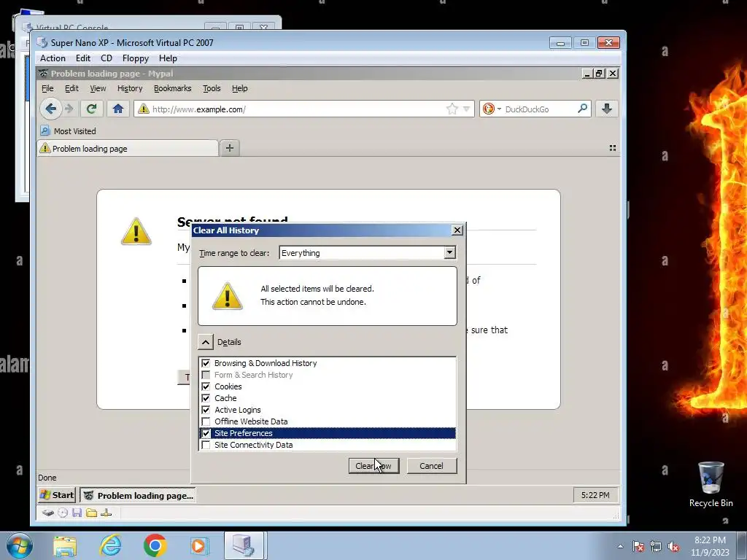Click the Most Visited bookmark icon
Viewport: 747px width, 560px height.
point(44,131)
